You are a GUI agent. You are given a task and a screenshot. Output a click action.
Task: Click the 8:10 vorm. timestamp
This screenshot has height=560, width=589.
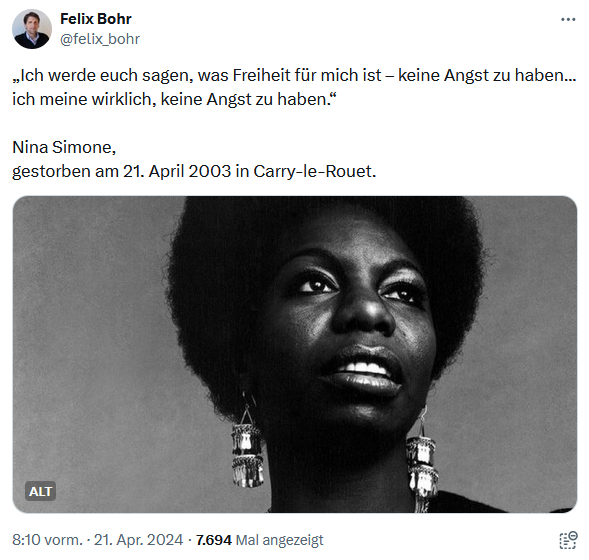pyautogui.click(x=47, y=540)
